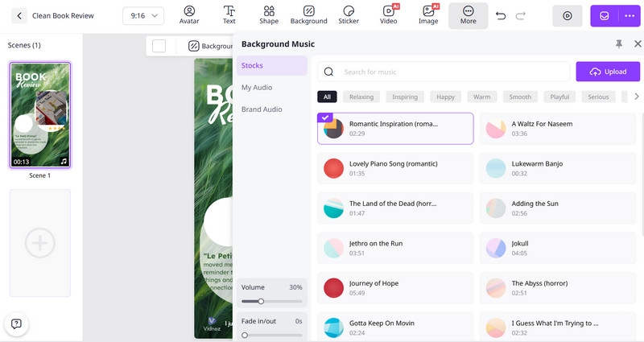Image resolution: width=644 pixels, height=342 pixels.
Task: Switch to the My Audio tab
Action: pyautogui.click(x=257, y=87)
